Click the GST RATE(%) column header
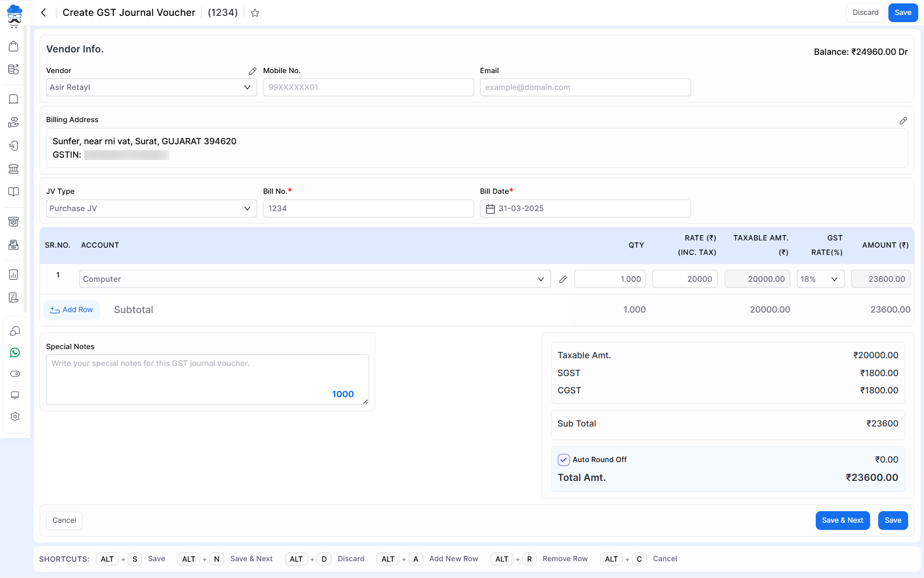The height and width of the screenshot is (578, 924). tap(827, 245)
